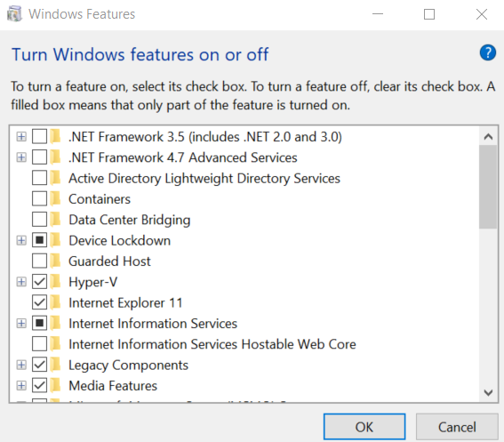Uncheck the Hyper-V checkbox

[39, 282]
